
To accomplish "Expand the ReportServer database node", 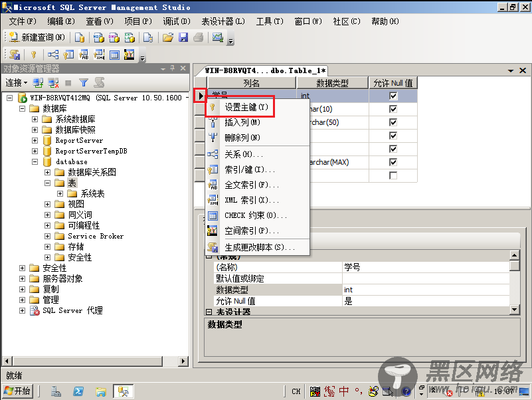I will 35,140.
